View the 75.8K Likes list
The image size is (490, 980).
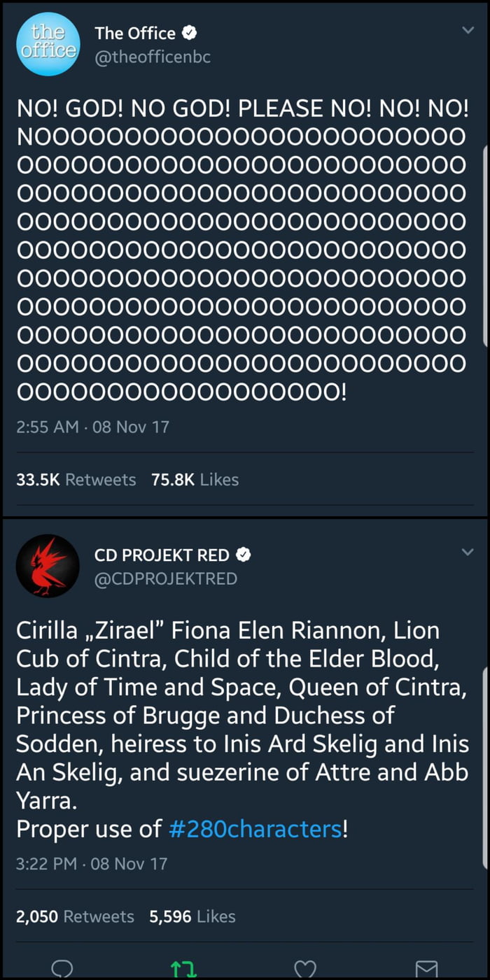pyautogui.click(x=195, y=479)
